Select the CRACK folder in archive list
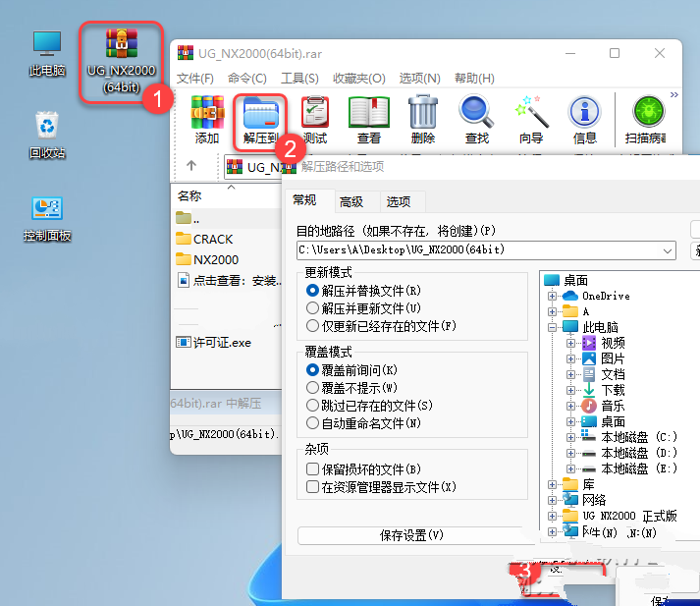 click(x=204, y=239)
